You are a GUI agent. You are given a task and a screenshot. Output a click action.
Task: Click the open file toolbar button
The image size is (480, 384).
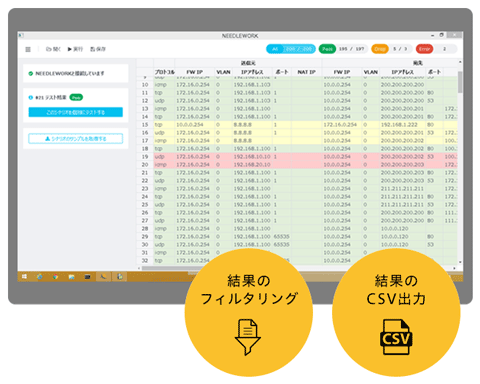coord(53,49)
